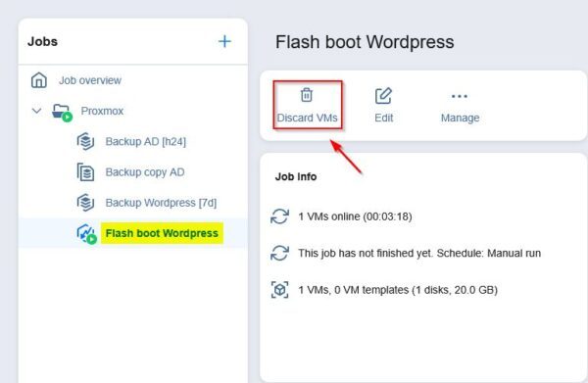
Task: Click the plus icon to add a job
Action: 224,41
